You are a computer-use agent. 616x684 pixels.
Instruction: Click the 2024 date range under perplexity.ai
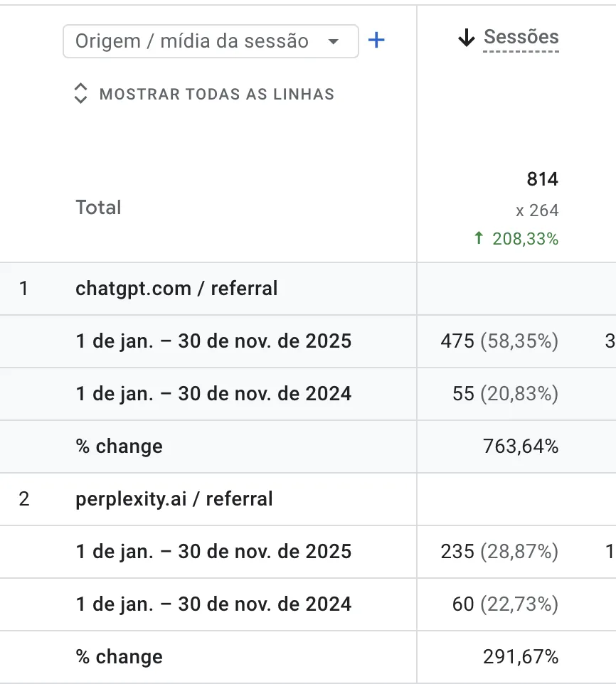click(x=213, y=604)
